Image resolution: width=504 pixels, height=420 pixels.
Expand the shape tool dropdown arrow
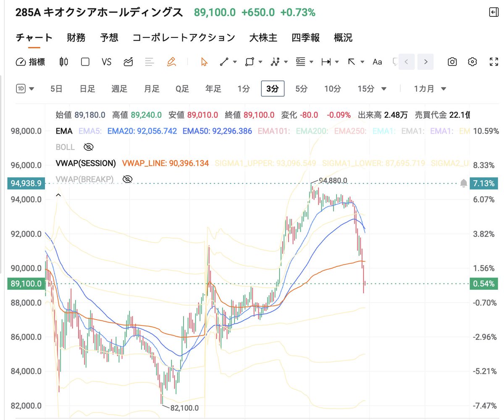pyautogui.click(x=260, y=62)
